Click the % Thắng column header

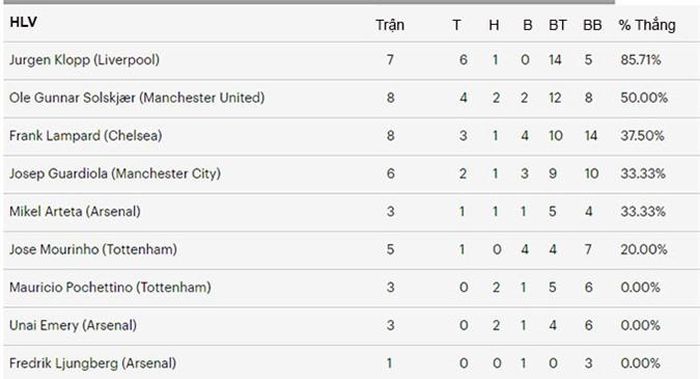tap(647, 25)
